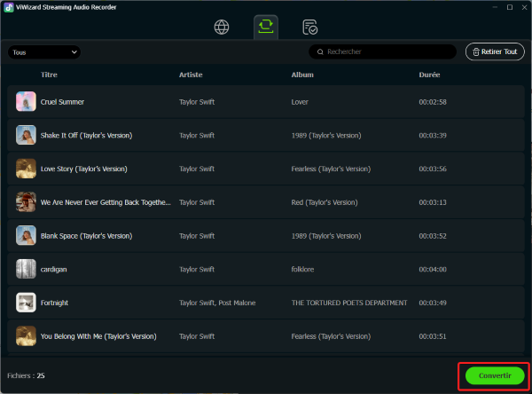The image size is (532, 394).
Task: Click the Blank Space cover art
Action: (26, 235)
